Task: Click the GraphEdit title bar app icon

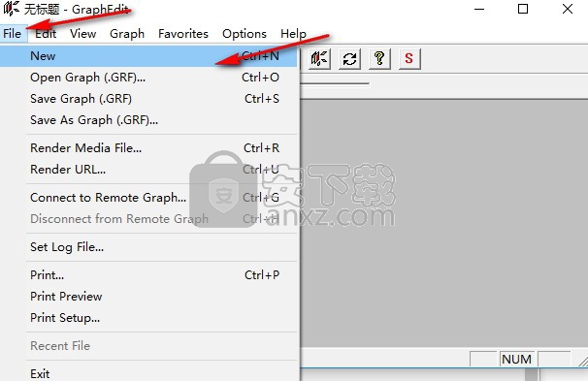Action: tap(11, 9)
